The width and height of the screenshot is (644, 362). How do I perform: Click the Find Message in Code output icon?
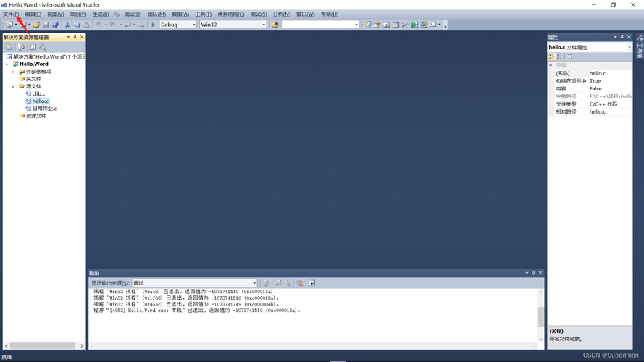(266, 283)
